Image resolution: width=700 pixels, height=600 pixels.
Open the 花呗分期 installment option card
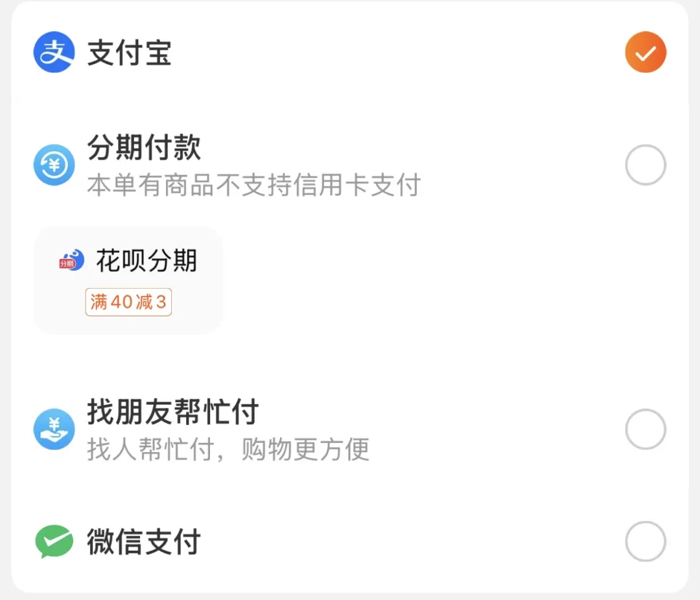pos(128,280)
